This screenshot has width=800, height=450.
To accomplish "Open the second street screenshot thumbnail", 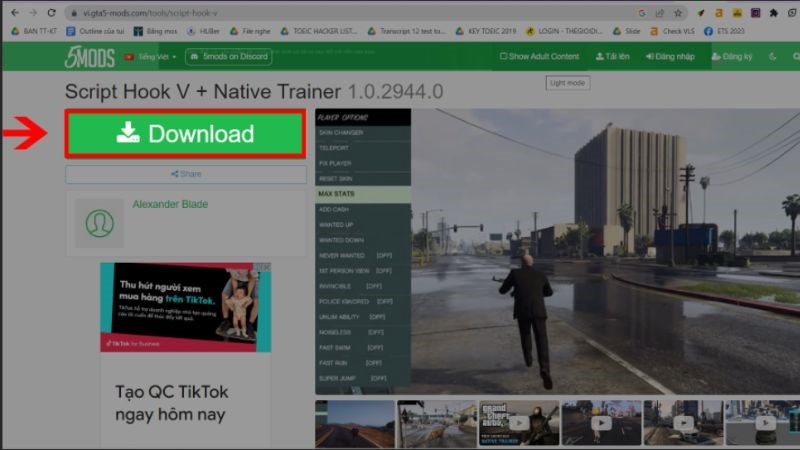I will coord(437,424).
